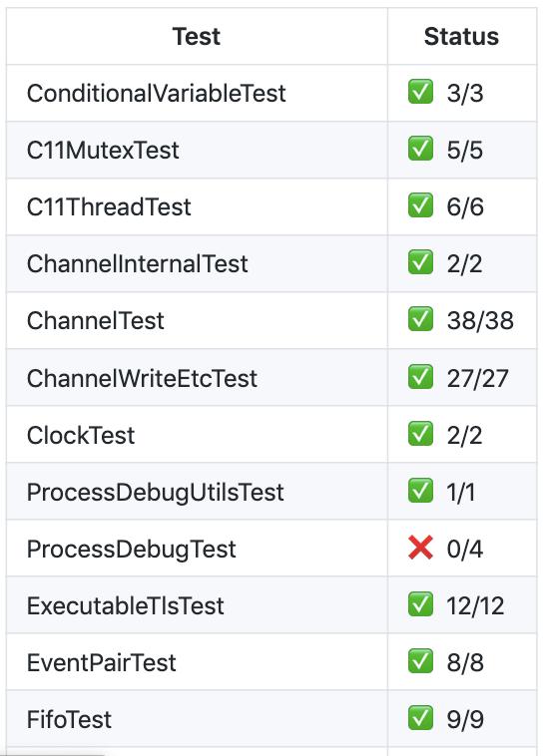543x756 pixels.
Task: Click the Status column header
Action: point(461,37)
